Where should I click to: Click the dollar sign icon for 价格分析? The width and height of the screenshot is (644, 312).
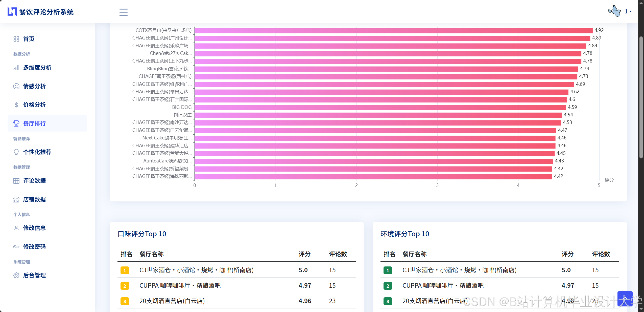pos(16,105)
